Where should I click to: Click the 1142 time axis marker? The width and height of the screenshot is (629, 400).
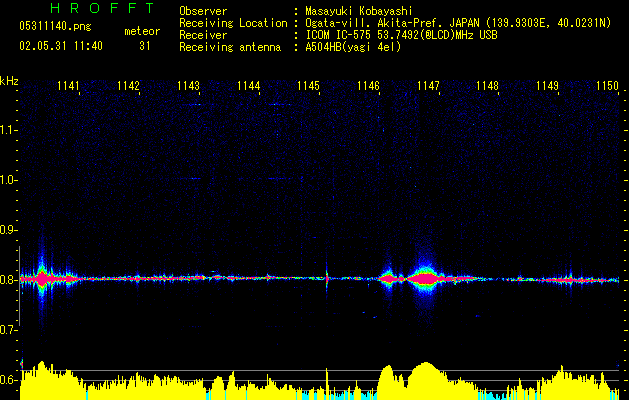click(128, 86)
